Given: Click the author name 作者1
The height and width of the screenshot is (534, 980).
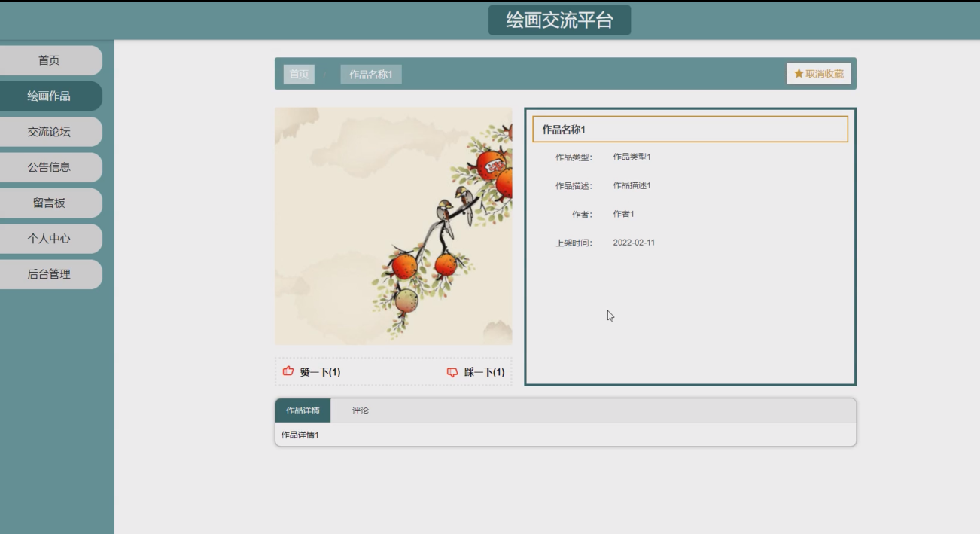Looking at the screenshot, I should [622, 213].
